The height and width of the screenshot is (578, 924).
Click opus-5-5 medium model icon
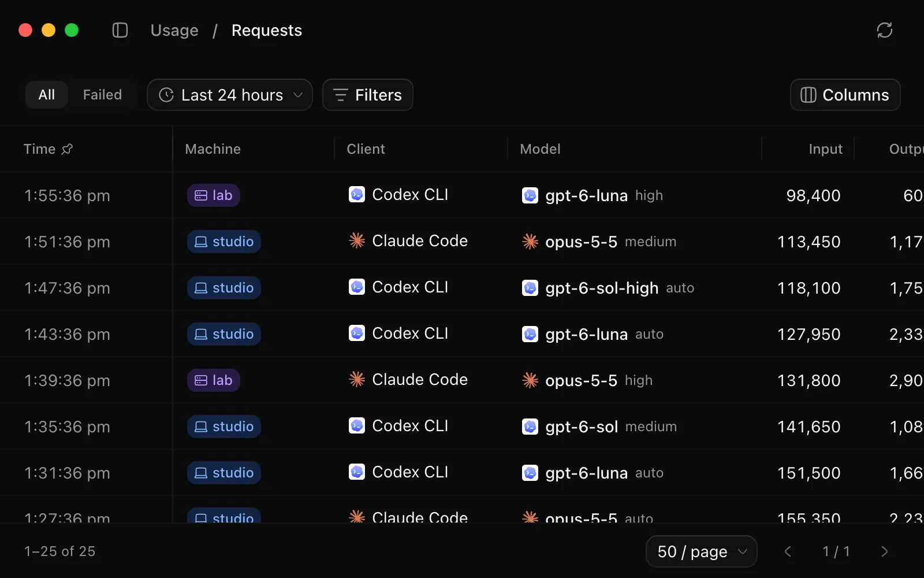(530, 242)
